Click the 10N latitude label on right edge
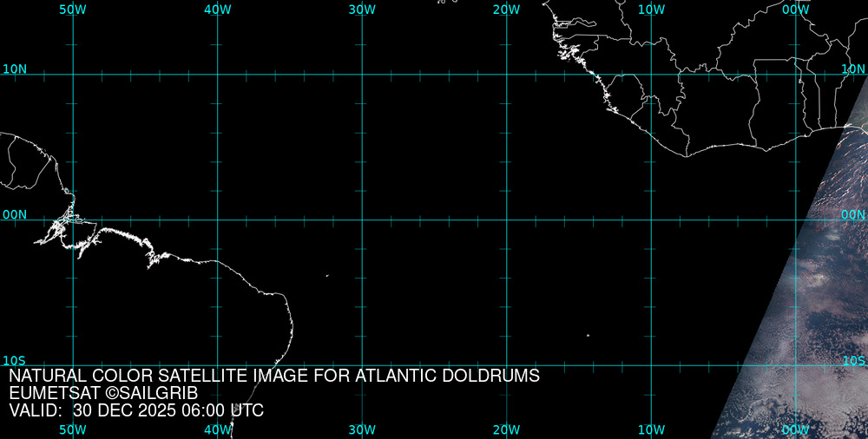Image resolution: width=868 pixels, height=439 pixels. 853,69
